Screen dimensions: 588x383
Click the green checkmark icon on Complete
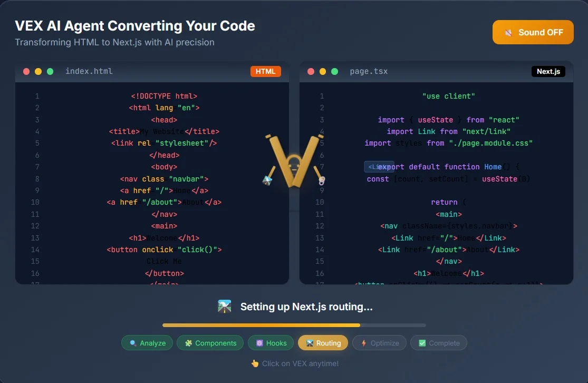pos(423,343)
